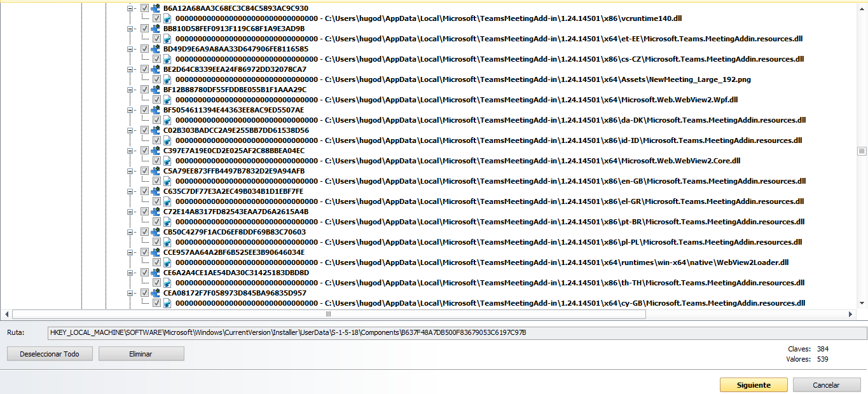This screenshot has height=394, width=868.
Task: Click the Siguiente button
Action: [x=754, y=385]
